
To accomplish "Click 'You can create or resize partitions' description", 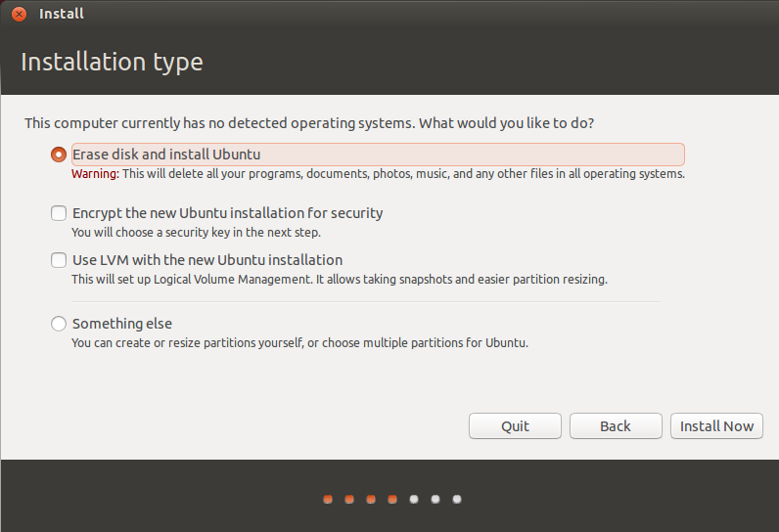I will point(299,343).
